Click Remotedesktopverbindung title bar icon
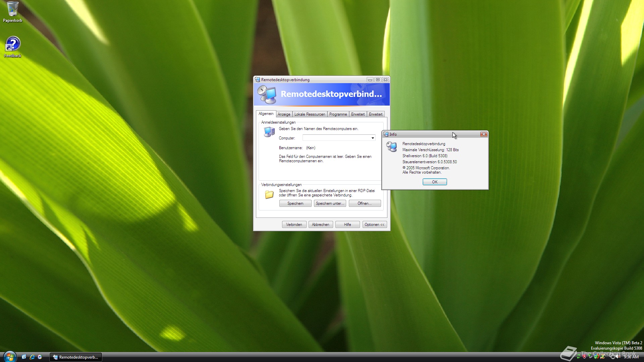 click(257, 79)
